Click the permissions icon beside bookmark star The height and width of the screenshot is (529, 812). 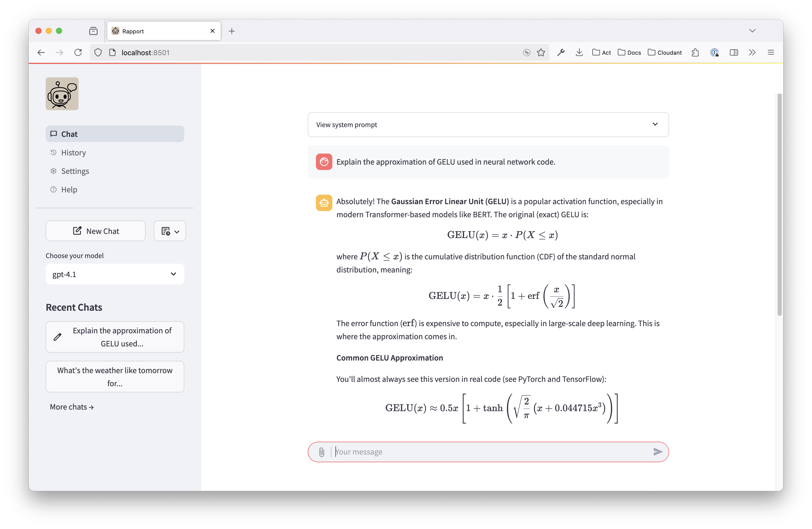(526, 53)
